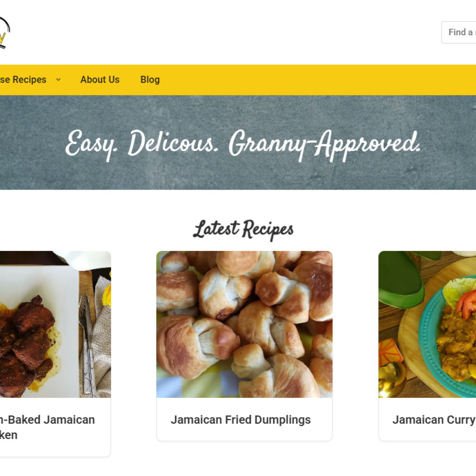The image size is (476, 476).
Task: Click the Granny-Approved text in banner
Action: tap(325, 145)
